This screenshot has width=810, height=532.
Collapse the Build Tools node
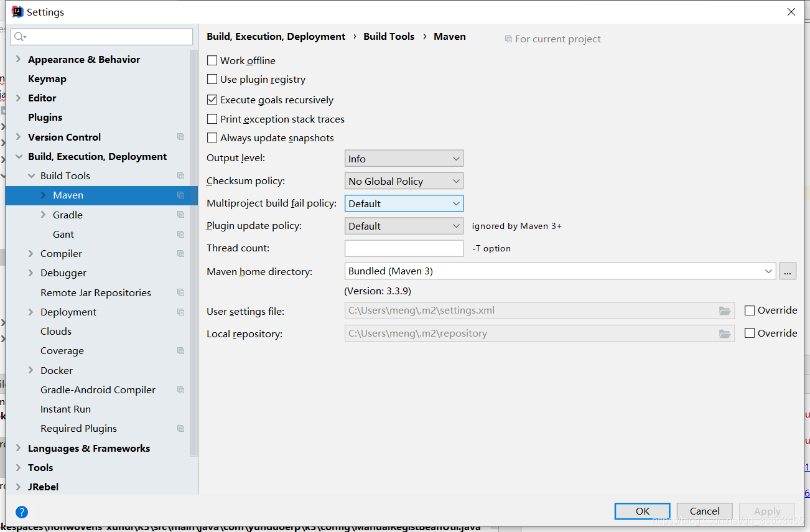[31, 175]
